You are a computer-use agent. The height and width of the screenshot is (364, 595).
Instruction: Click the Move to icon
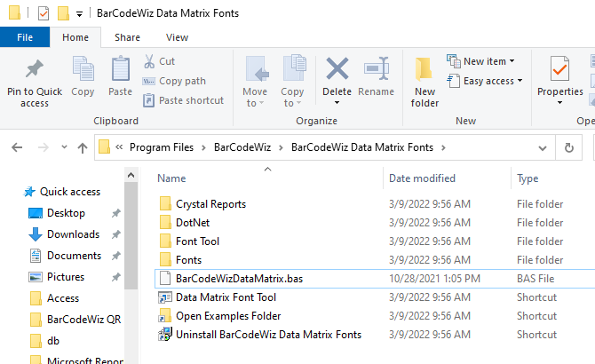[x=257, y=68]
